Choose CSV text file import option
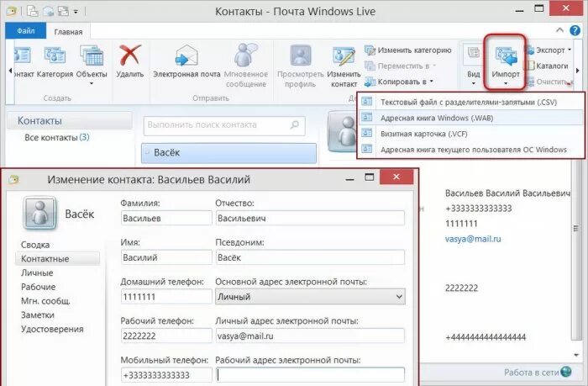588x386 pixels. (x=470, y=102)
